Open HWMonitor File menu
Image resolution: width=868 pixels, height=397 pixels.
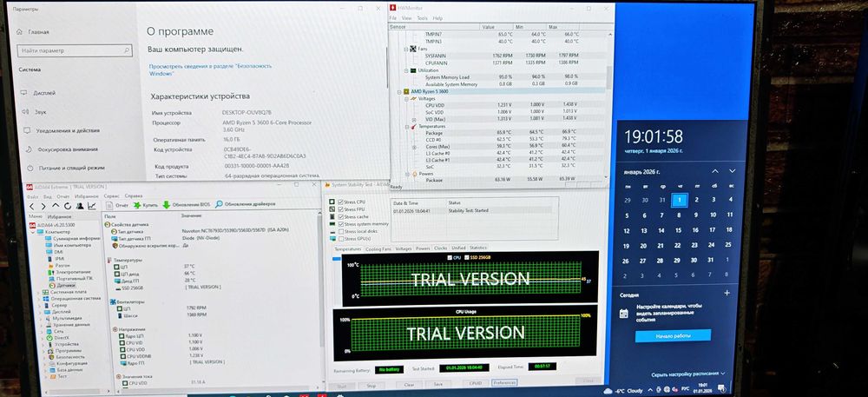[x=393, y=18]
